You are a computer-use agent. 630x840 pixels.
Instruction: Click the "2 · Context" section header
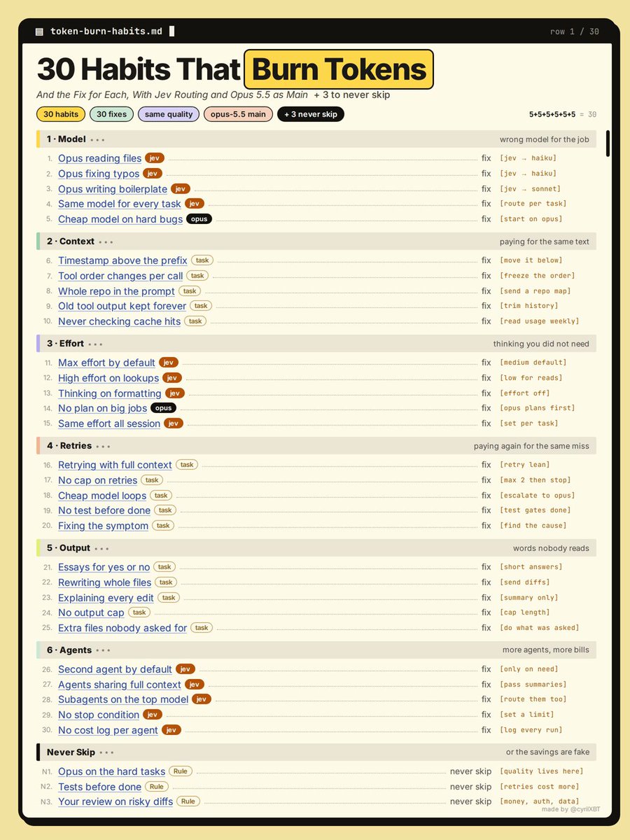pyautogui.click(x=316, y=241)
